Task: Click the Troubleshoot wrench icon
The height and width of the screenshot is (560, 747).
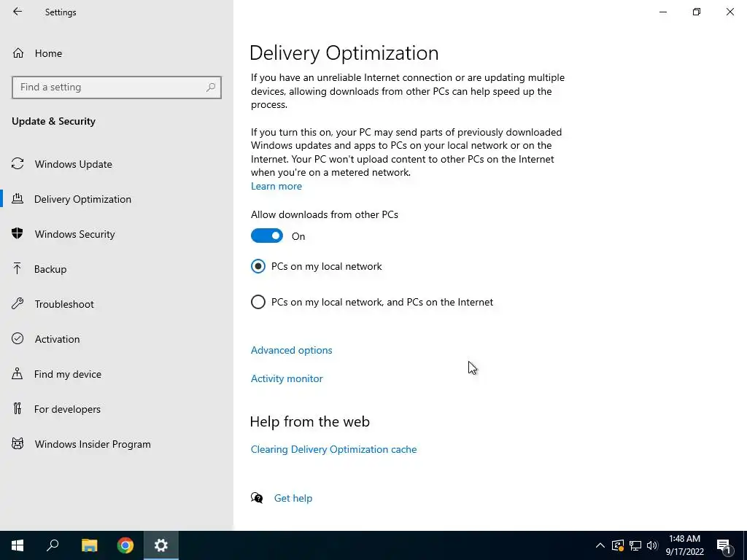Action: (18, 304)
